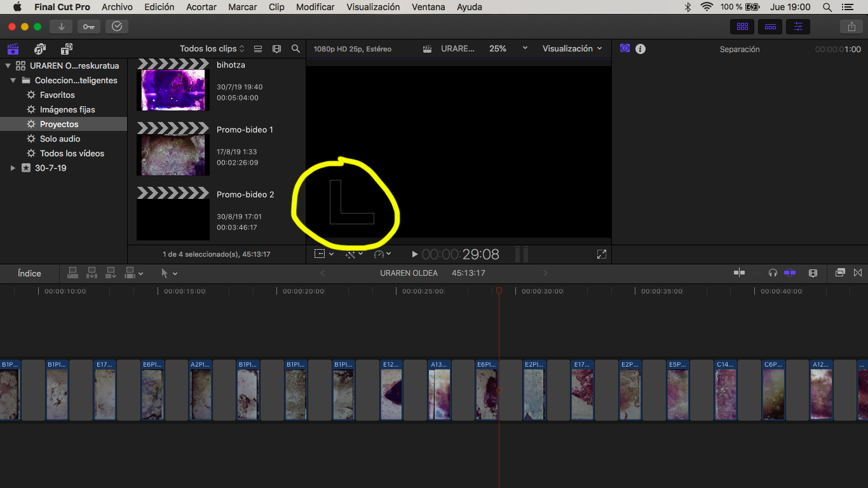This screenshot has height=488, width=868.
Task: Toggle video and audio skimming
Action: point(739,273)
